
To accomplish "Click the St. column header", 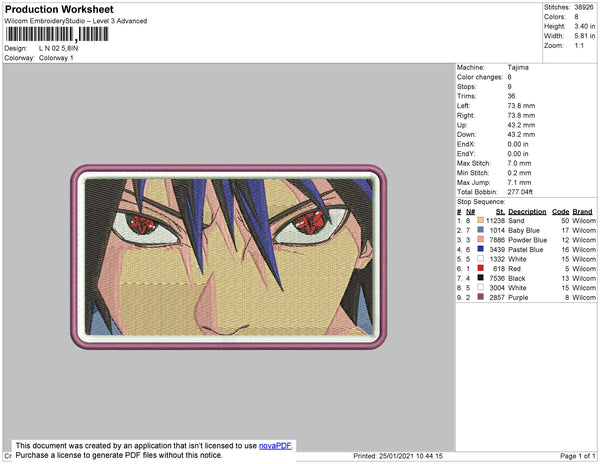I will 500,212.
